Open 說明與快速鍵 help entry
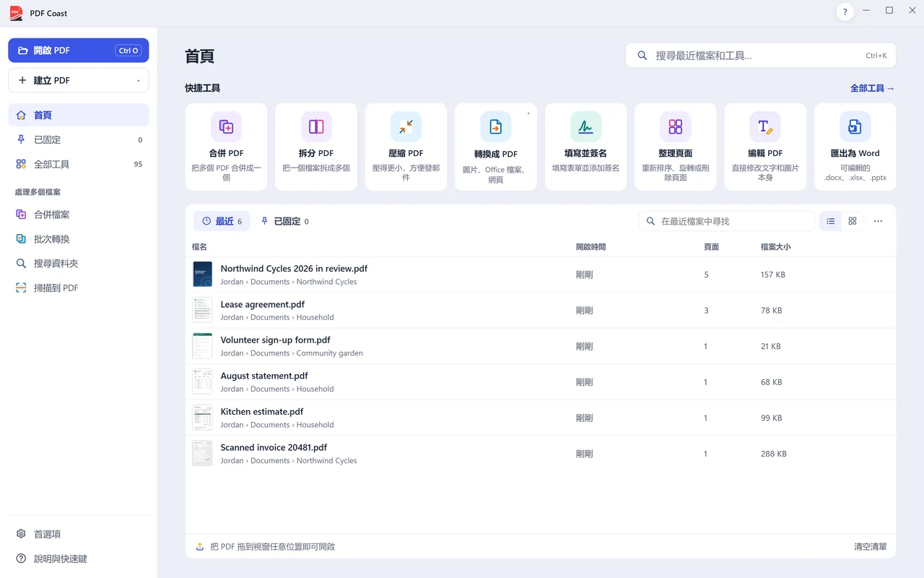The height and width of the screenshot is (578, 924). click(79, 558)
